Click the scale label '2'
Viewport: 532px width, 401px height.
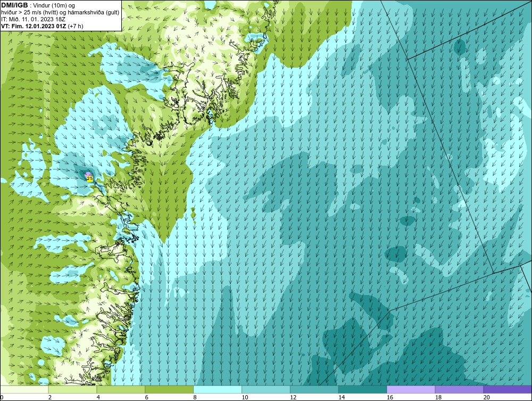[x=50, y=397]
